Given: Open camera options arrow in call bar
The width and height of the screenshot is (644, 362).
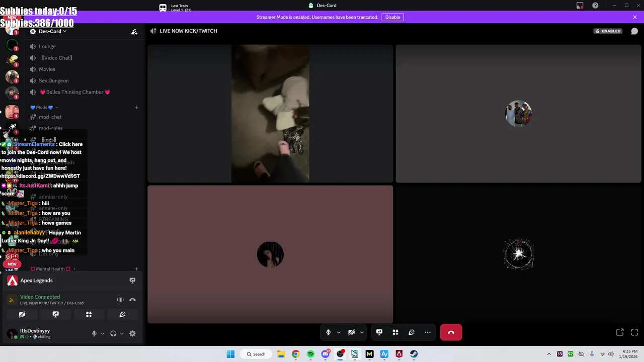Looking at the screenshot, I should [362, 332].
